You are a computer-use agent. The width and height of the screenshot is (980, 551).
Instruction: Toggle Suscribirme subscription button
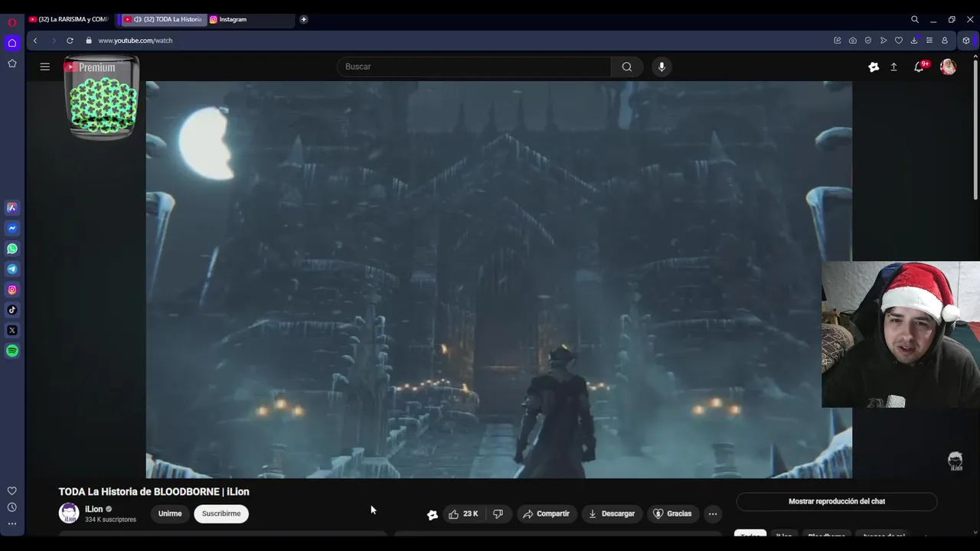tap(221, 514)
